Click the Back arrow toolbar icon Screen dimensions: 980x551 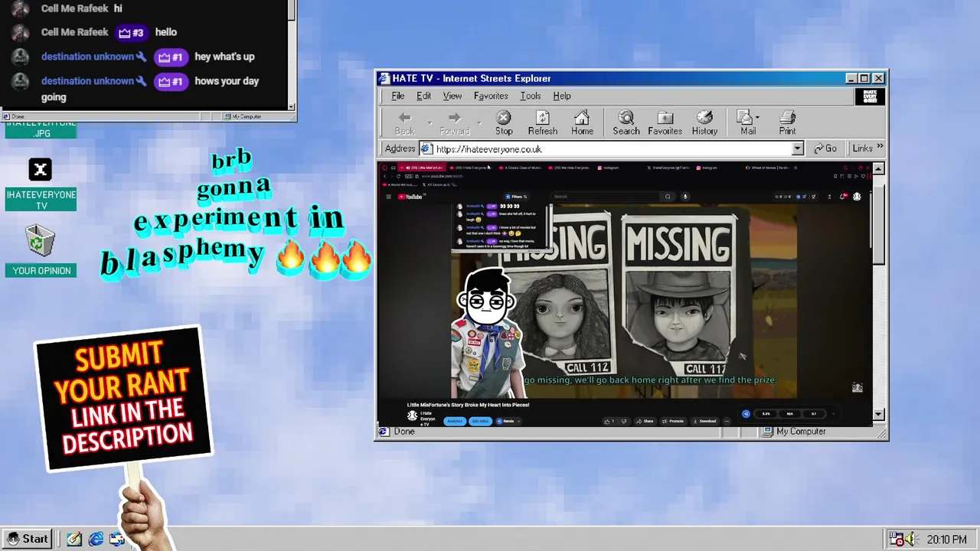click(404, 117)
